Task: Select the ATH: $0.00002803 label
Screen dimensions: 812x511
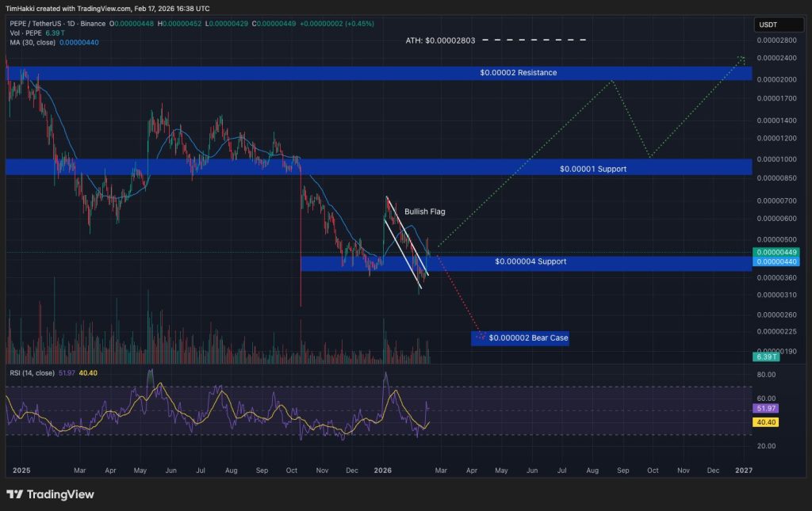Action: (x=439, y=40)
